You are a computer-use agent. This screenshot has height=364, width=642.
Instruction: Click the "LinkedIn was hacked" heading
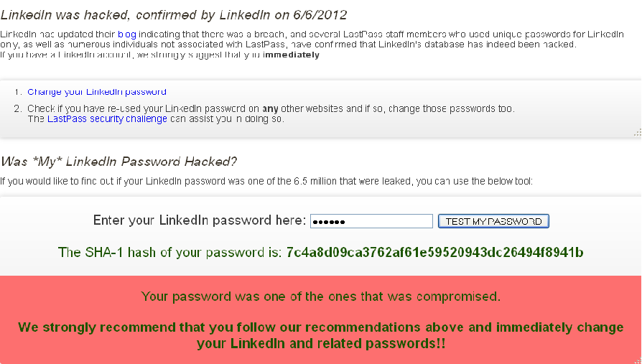[x=174, y=15]
